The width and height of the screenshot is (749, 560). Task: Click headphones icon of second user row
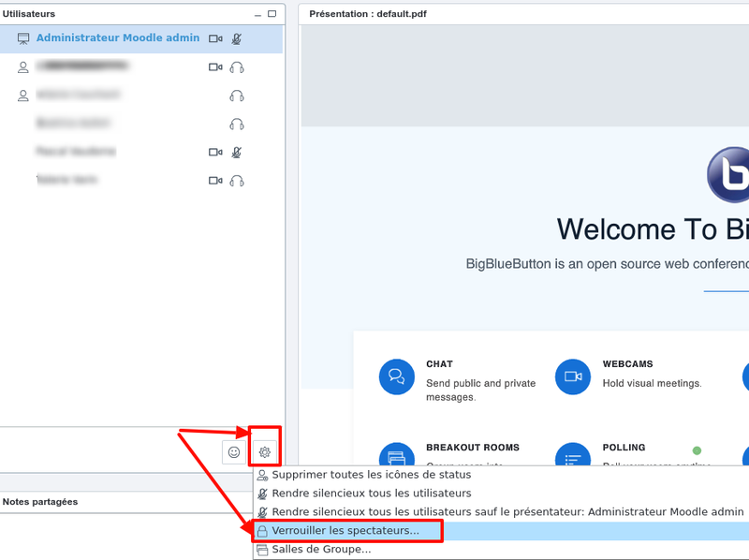(237, 67)
